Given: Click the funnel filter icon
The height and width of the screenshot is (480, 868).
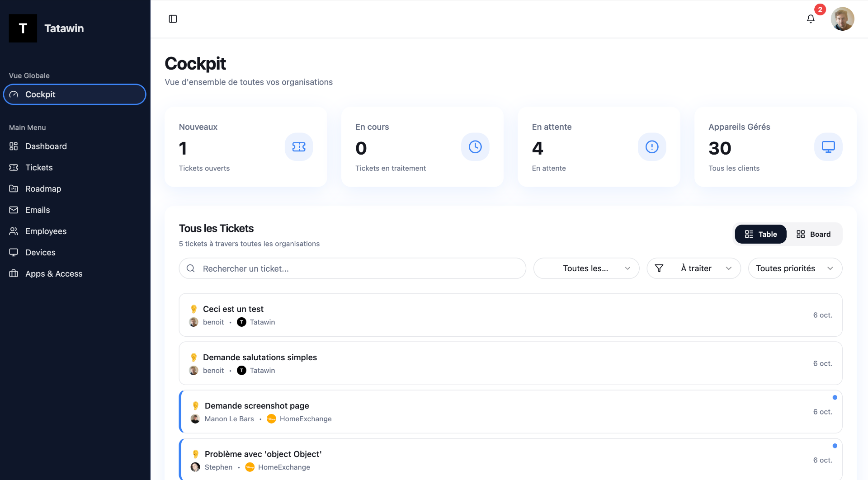Looking at the screenshot, I should pyautogui.click(x=659, y=268).
